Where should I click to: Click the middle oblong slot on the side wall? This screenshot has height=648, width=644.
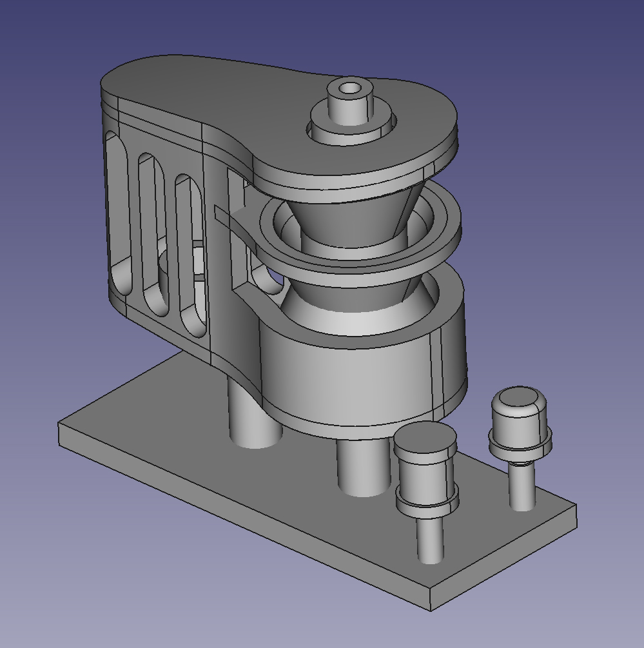tap(152, 232)
